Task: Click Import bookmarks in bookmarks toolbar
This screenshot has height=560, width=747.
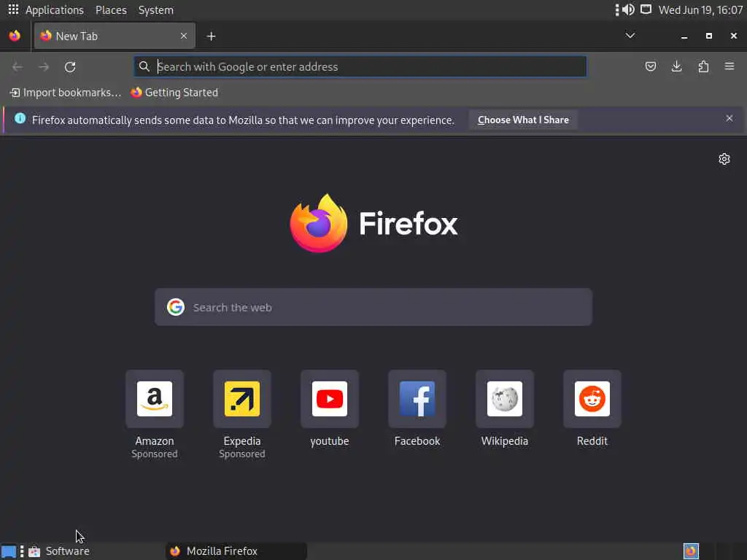Action: coord(66,93)
